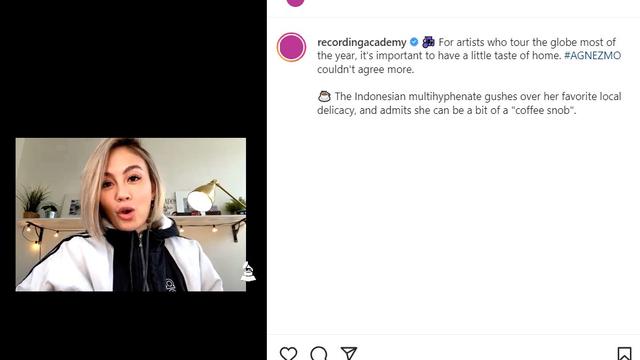Open the recordingacademy username link
The image size is (640, 360).
pos(362,42)
